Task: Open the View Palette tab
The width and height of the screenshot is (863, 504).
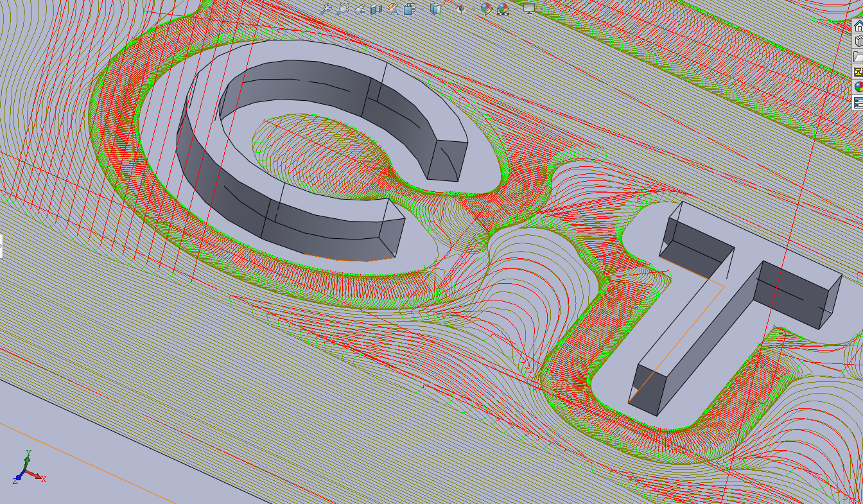Action: 858,72
